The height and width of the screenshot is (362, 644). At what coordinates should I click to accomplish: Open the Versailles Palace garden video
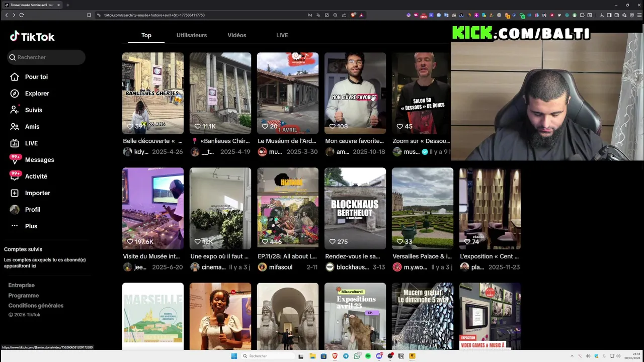pyautogui.click(x=423, y=208)
